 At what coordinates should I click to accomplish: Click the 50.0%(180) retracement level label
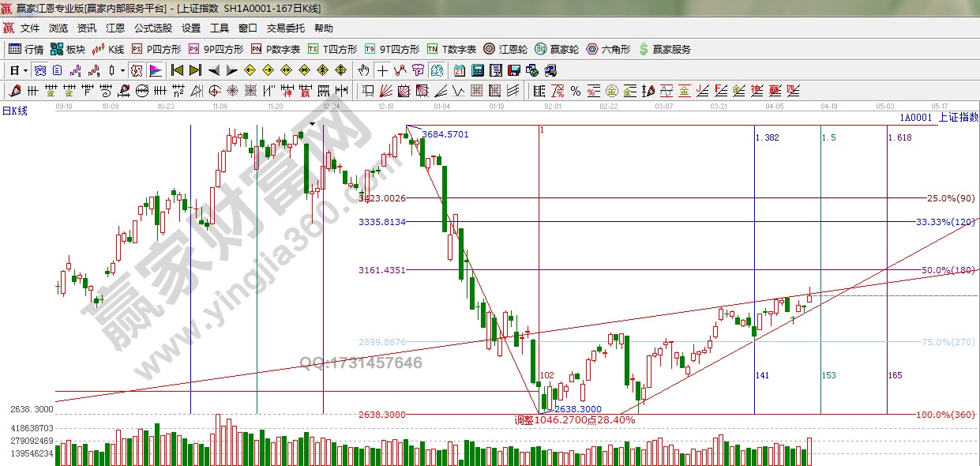(x=948, y=270)
